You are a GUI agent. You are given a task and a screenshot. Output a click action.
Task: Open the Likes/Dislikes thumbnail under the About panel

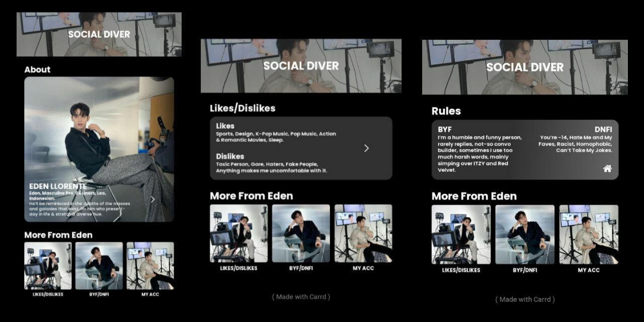pyautogui.click(x=48, y=266)
